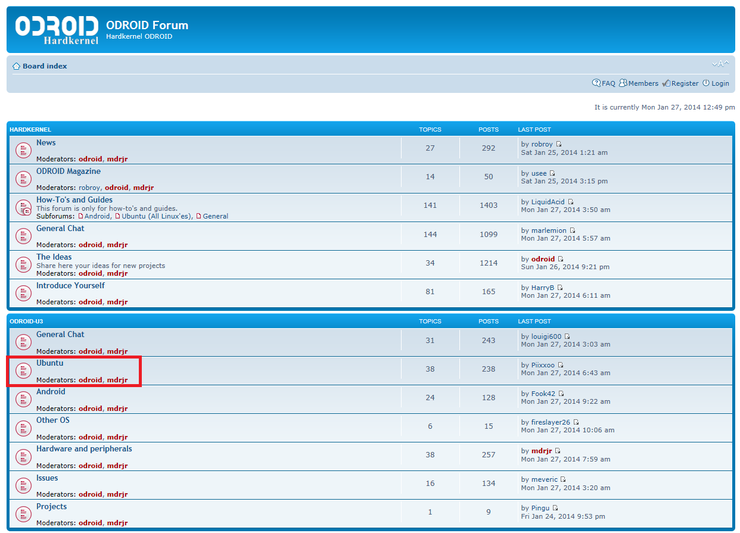Click the forum icon next to ODROID Magazine

coord(23,179)
